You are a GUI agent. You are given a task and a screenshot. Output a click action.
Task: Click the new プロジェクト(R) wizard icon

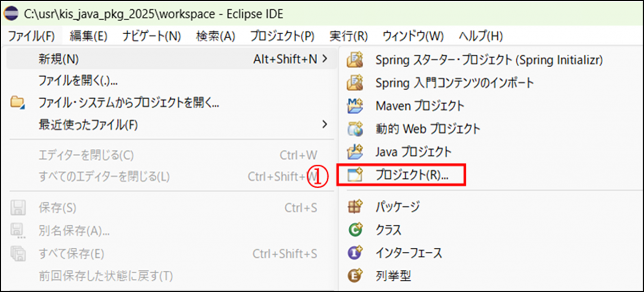[x=355, y=175]
